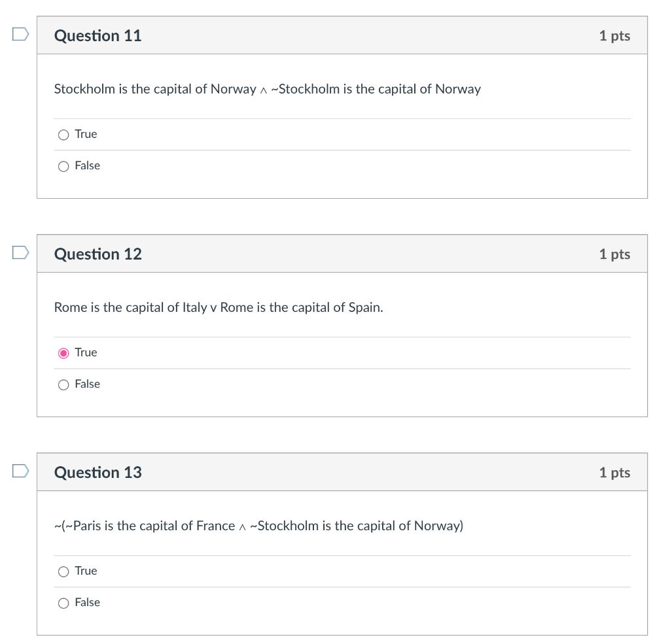Image resolution: width=670 pixels, height=644 pixels.
Task: Click the Question 13 header
Action: coord(97,472)
